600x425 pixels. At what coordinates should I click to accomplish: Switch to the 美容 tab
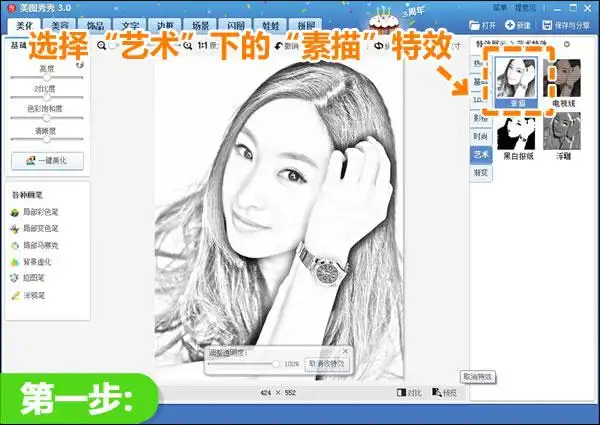click(60, 25)
